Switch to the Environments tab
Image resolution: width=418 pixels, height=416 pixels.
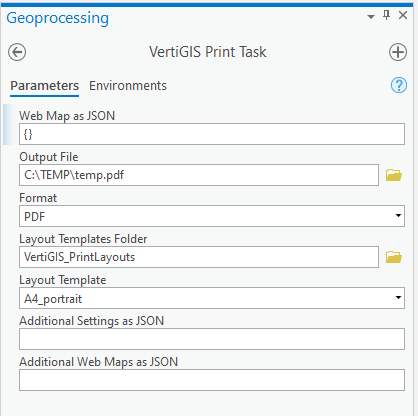pos(128,86)
